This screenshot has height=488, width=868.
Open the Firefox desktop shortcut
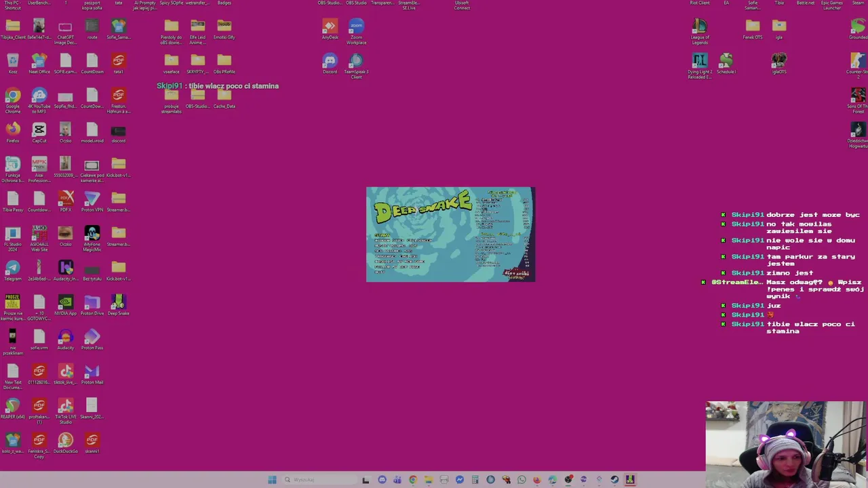point(13,132)
